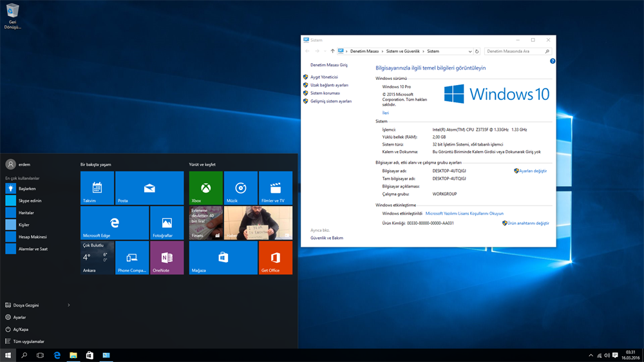Click Ayarları değiştir link

tap(533, 171)
